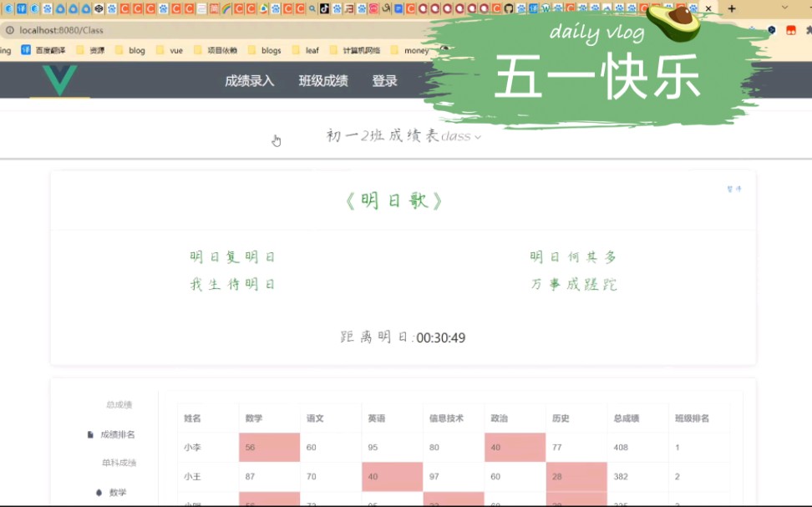The image size is (812, 507).
Task: Click 暂停 to pause the countdown
Action: [733, 190]
